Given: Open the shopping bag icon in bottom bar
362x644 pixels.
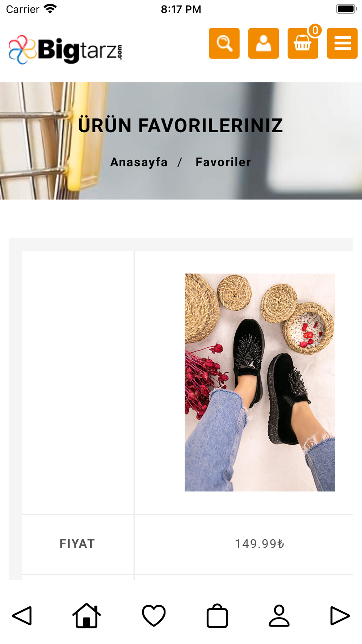Looking at the screenshot, I should 217,615.
